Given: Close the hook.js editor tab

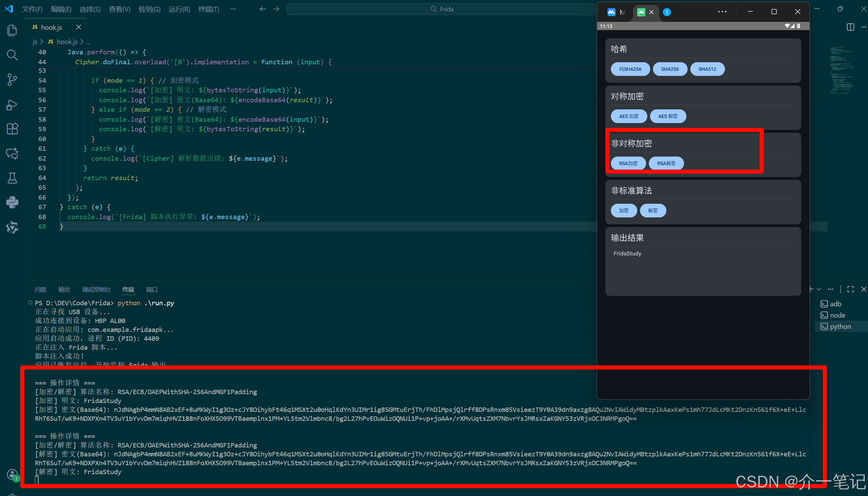Looking at the screenshot, I should pos(79,27).
